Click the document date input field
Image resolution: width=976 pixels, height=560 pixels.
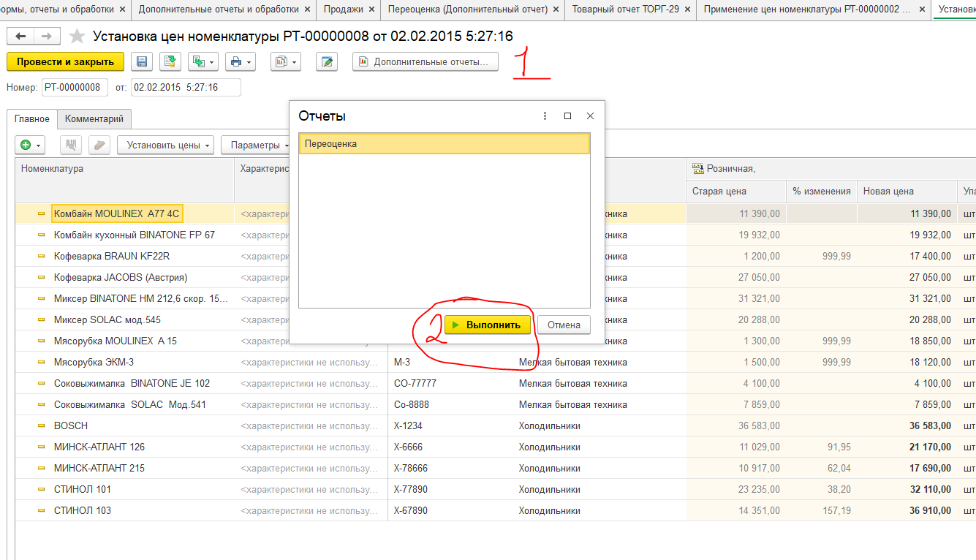tap(186, 88)
